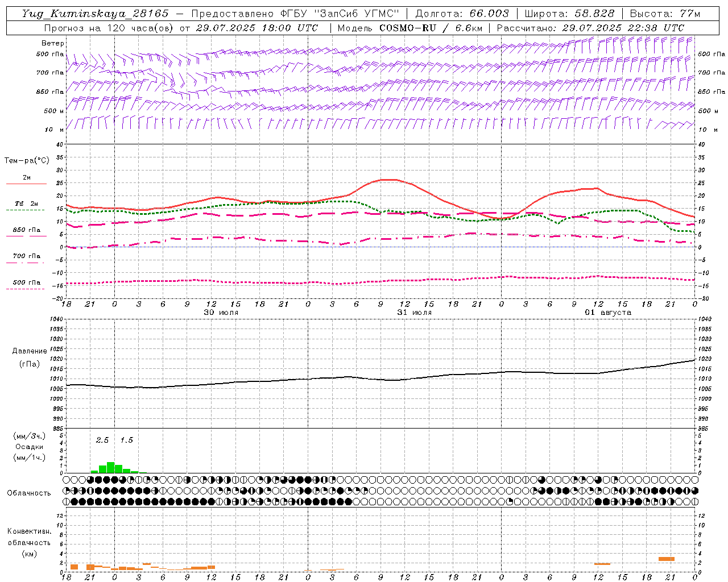Click the 30 июля date label
728x582 pixels.
[x=221, y=313]
